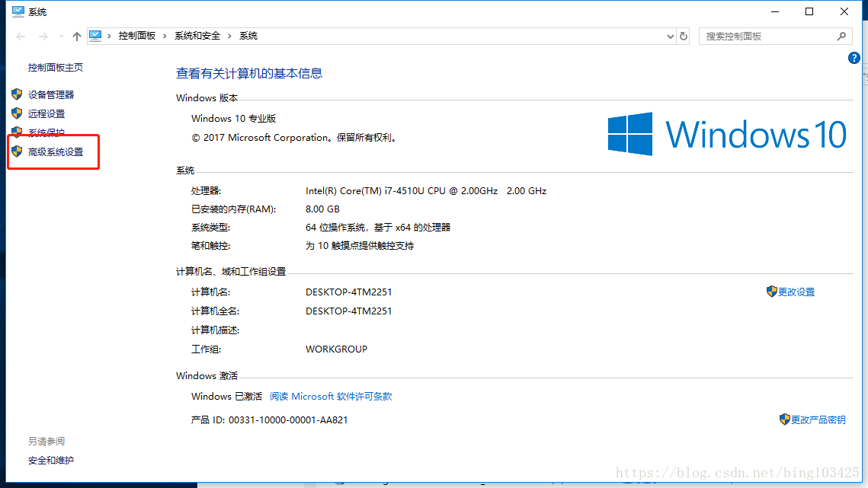The image size is (868, 488).
Task: Maximize the System window
Action: (809, 11)
